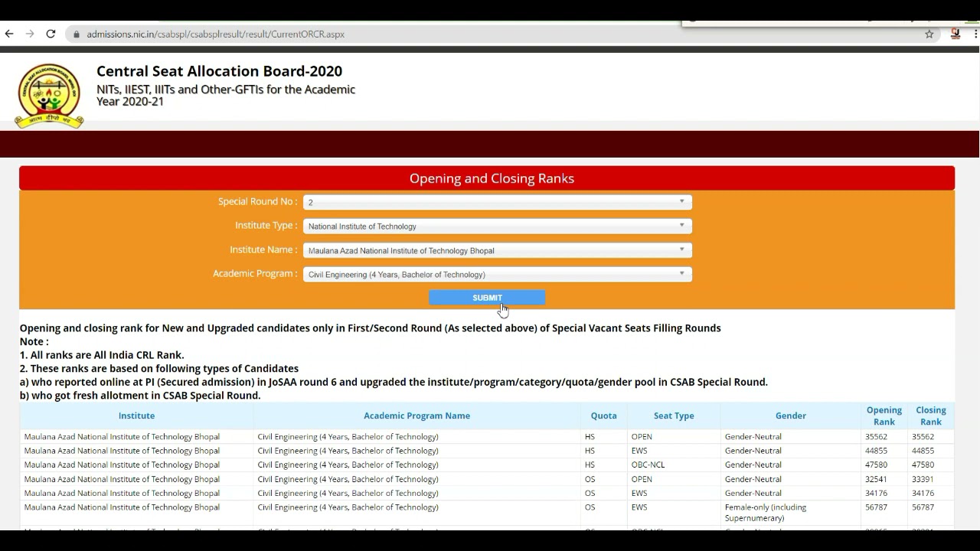980x551 pixels.
Task: Click opening rank 56787 in Female-only row
Action: pyautogui.click(x=876, y=507)
